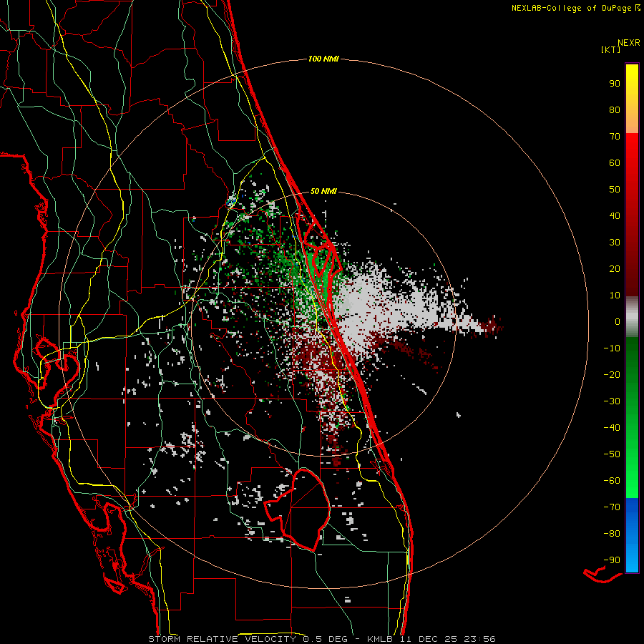Click STORM RELATIVE VELOCITY in the footer caption
This screenshot has height=644, width=644.
[223, 639]
